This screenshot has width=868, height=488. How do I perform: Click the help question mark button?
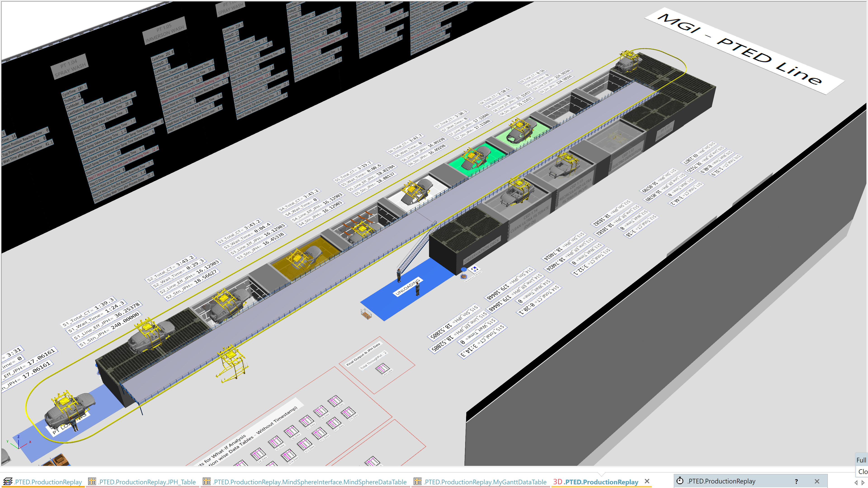tap(796, 481)
